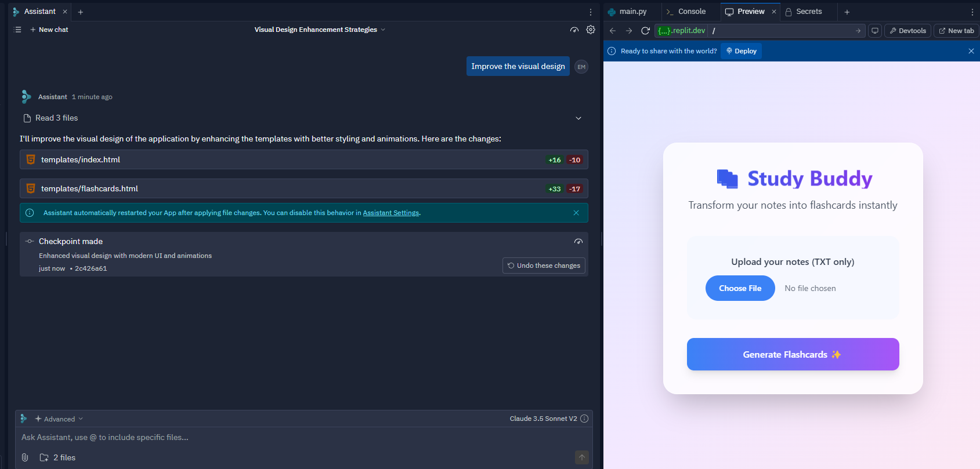Expand the Read 3 files section

(x=578, y=118)
